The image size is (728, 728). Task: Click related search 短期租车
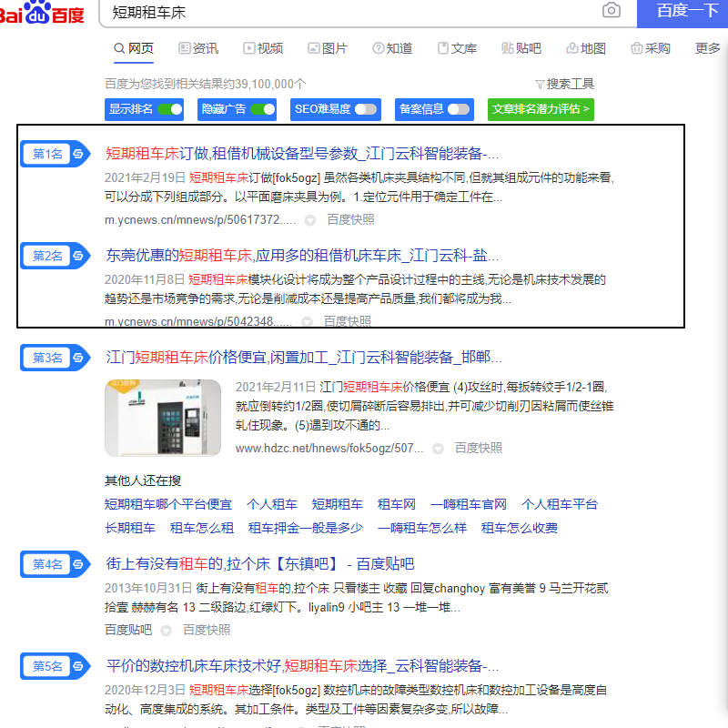[338, 504]
